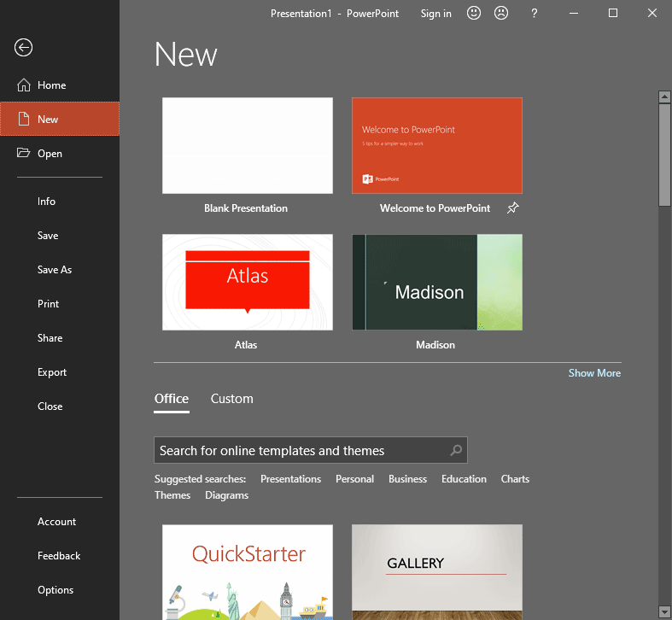The height and width of the screenshot is (620, 672).
Task: Search suggested Charts templates
Action: pos(515,479)
